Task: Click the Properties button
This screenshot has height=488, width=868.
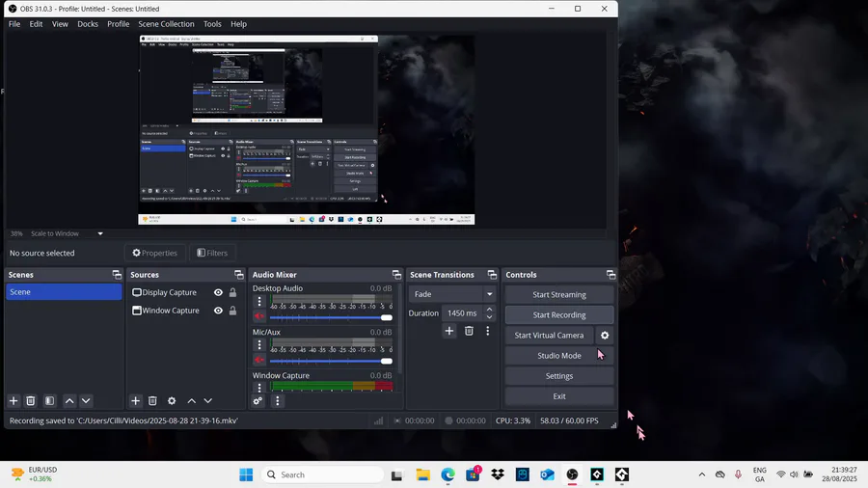Action: point(155,253)
